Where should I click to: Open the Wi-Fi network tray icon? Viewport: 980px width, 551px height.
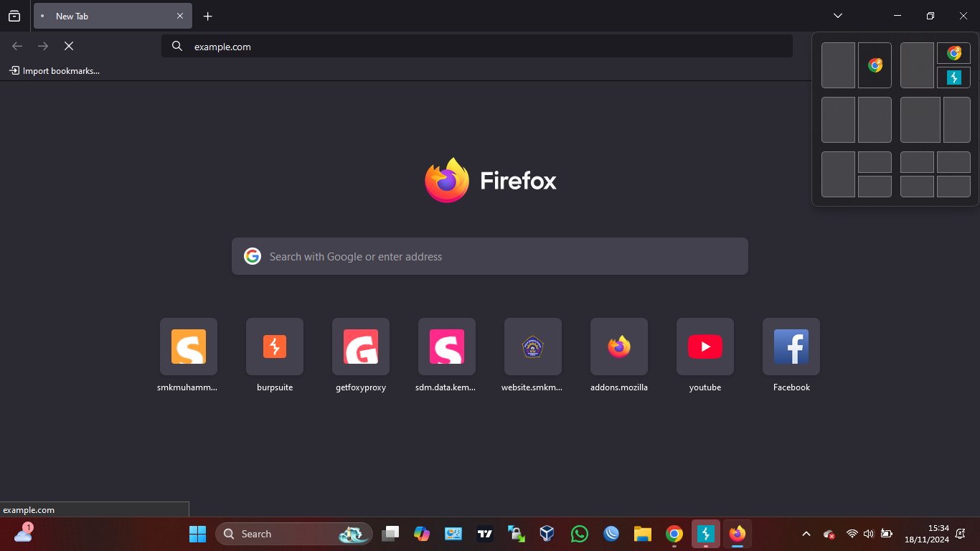tap(852, 534)
